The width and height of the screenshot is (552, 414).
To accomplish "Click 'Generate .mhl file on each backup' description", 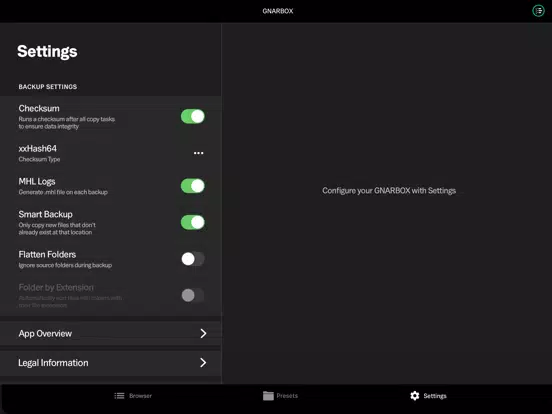I will coord(63,192).
